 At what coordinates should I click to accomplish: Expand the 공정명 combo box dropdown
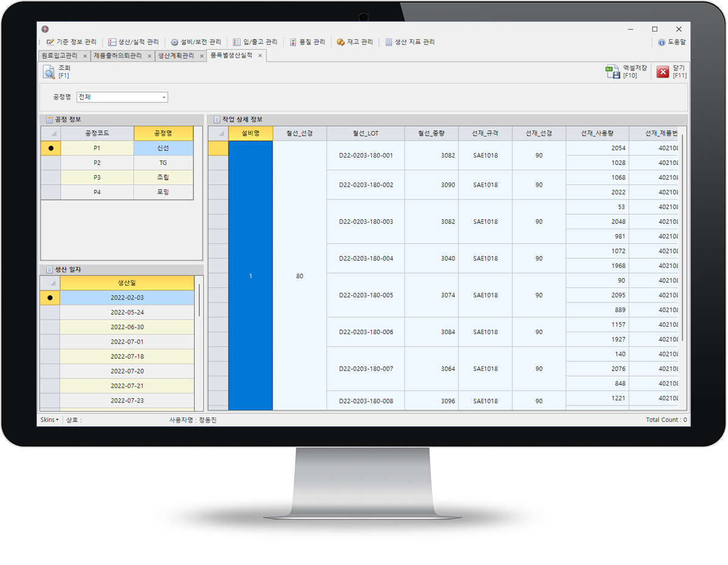(x=164, y=98)
